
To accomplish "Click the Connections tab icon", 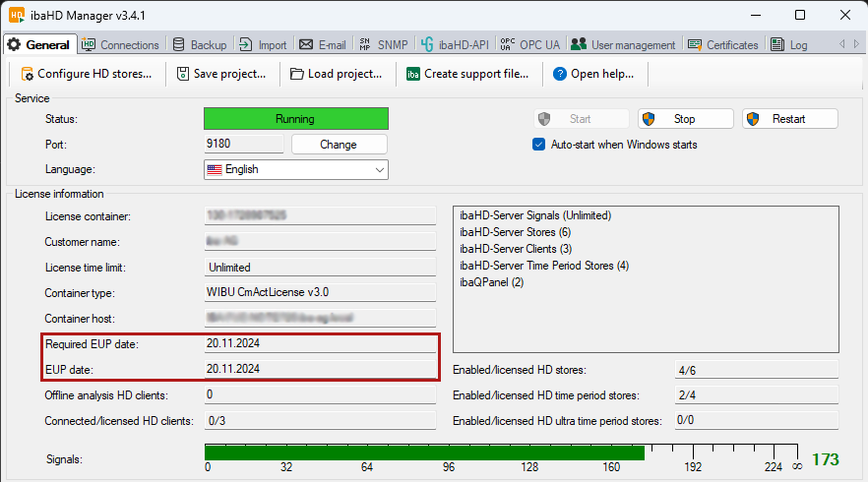I will click(x=88, y=45).
